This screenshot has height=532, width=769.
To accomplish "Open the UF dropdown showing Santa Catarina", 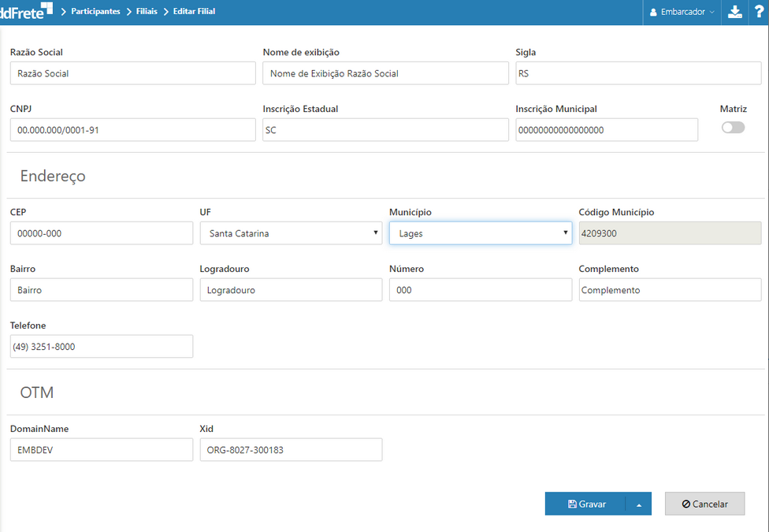I will (291, 233).
